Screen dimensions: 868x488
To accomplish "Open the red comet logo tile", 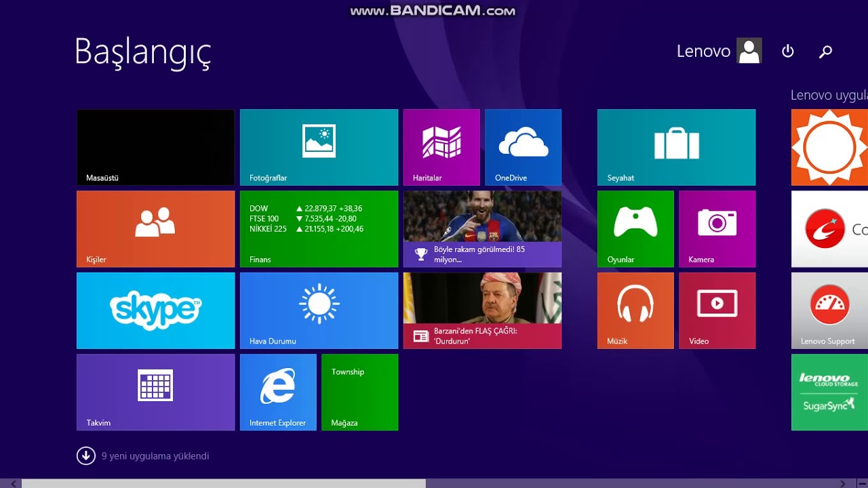I will [829, 229].
